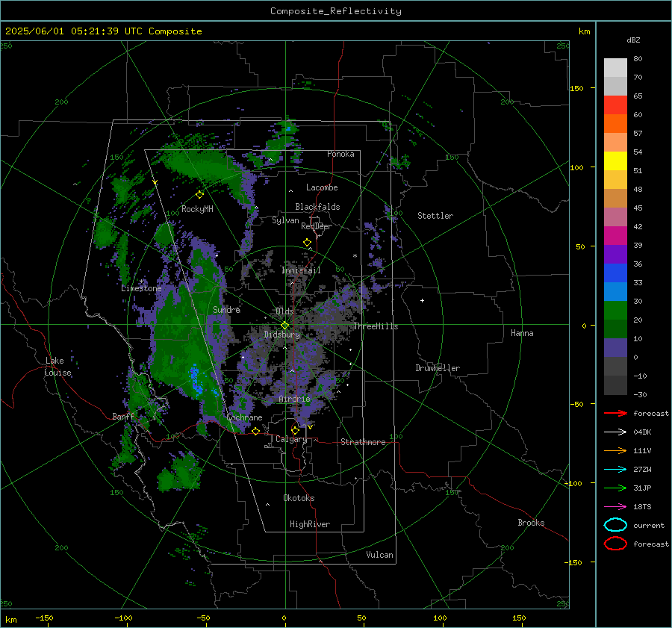672x628 pixels.
Task: Click the RockyMH label
Action: click(197, 209)
